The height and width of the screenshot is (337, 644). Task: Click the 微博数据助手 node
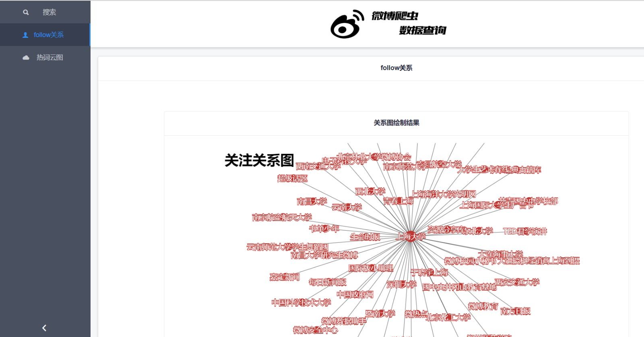(344, 321)
